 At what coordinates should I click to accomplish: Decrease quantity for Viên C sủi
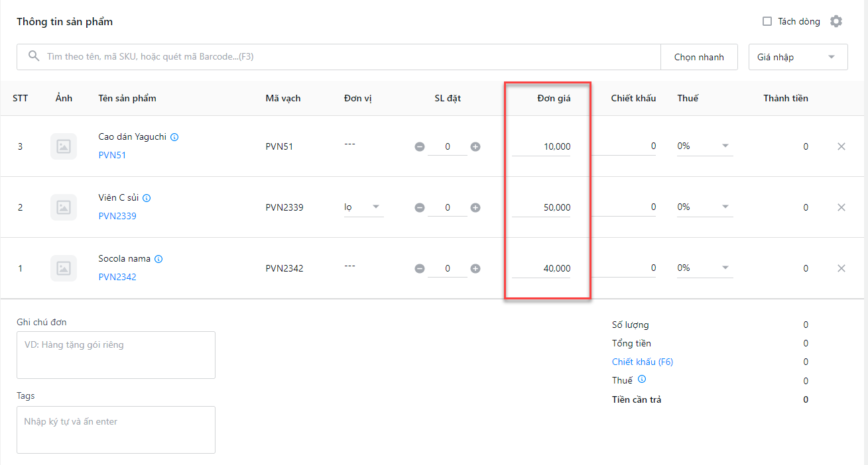pos(420,207)
